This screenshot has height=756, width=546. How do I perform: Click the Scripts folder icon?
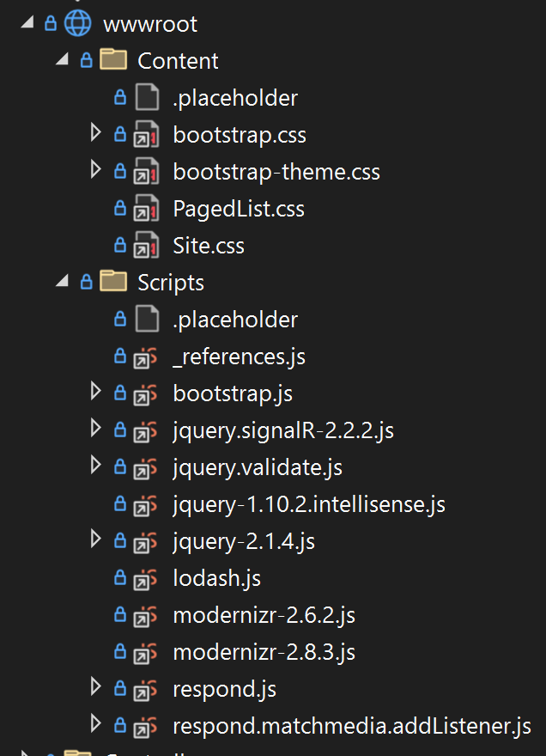coord(113,282)
